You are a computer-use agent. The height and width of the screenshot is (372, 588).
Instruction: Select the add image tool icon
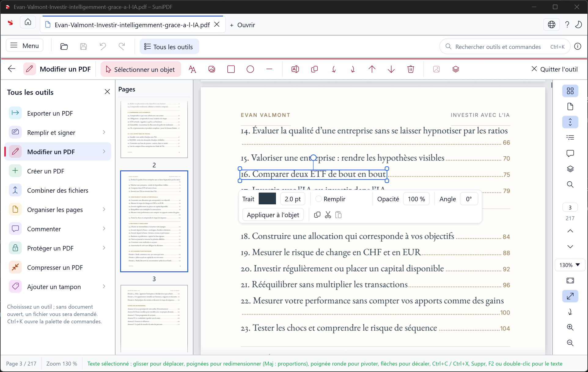[211, 69]
